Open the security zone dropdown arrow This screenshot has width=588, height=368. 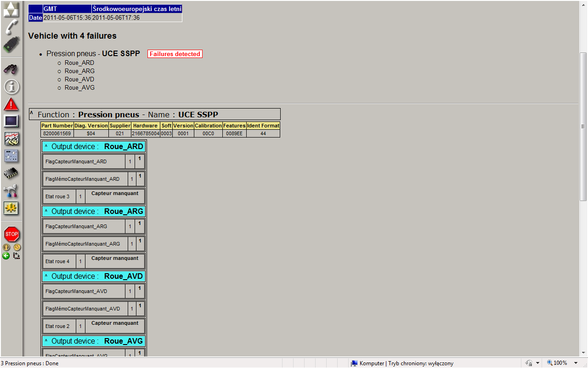point(537,363)
